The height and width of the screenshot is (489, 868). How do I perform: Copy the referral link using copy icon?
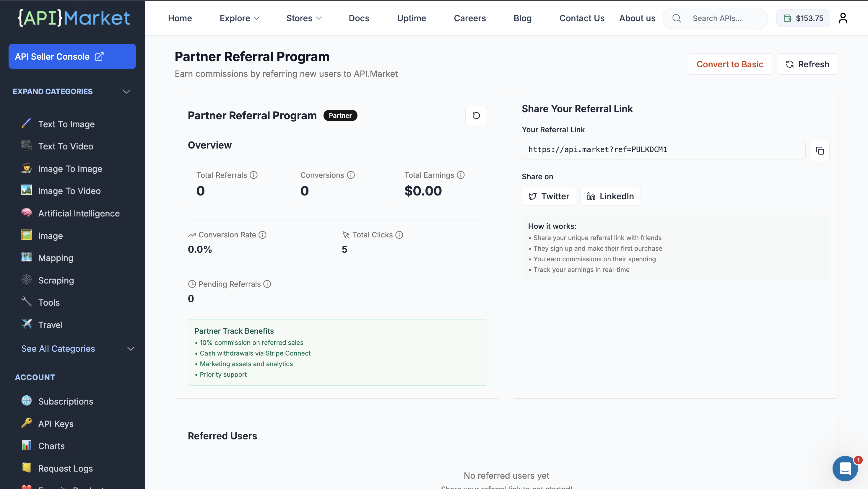pyautogui.click(x=820, y=151)
